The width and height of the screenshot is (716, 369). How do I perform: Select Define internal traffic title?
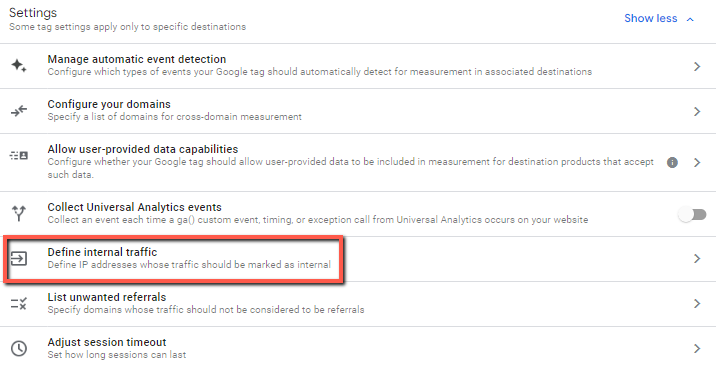[102, 252]
